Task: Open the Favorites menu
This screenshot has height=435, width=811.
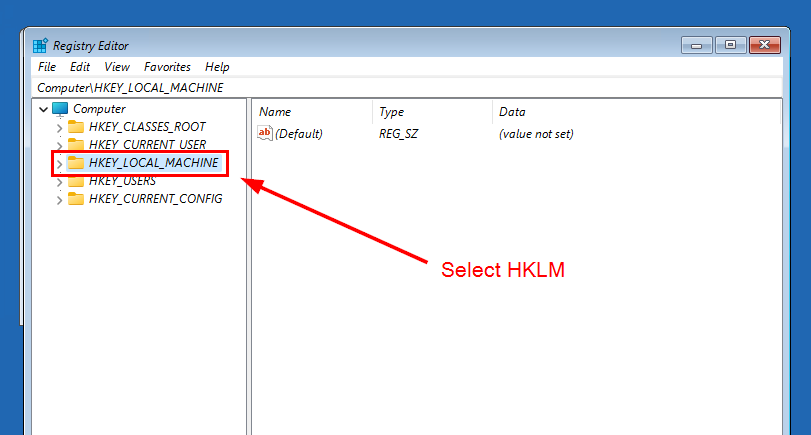Action: coord(167,67)
